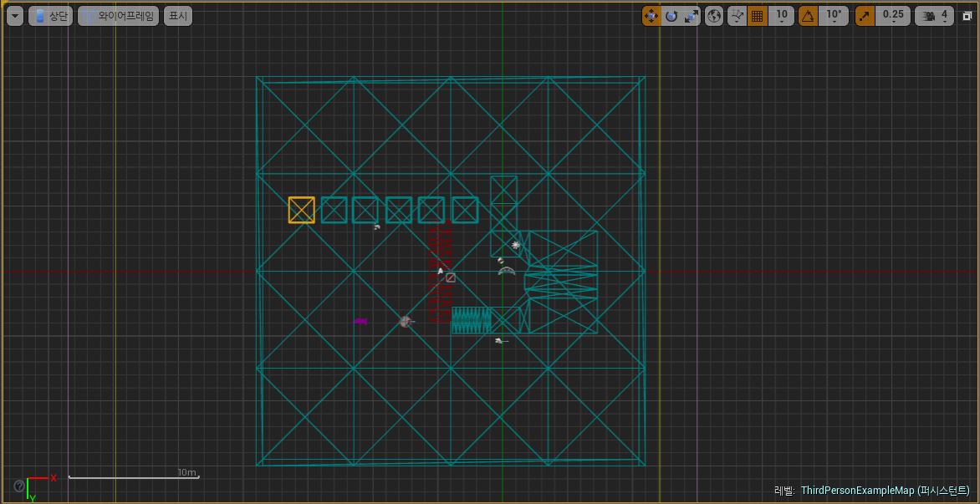This screenshot has height=504, width=980.
Task: Select the teal cube beside the orange cube
Action: coord(334,210)
